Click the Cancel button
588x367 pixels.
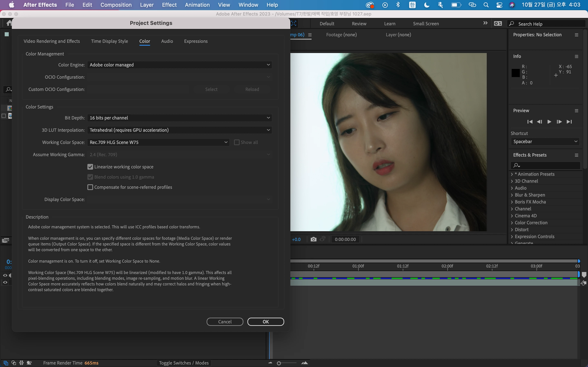coord(225,322)
